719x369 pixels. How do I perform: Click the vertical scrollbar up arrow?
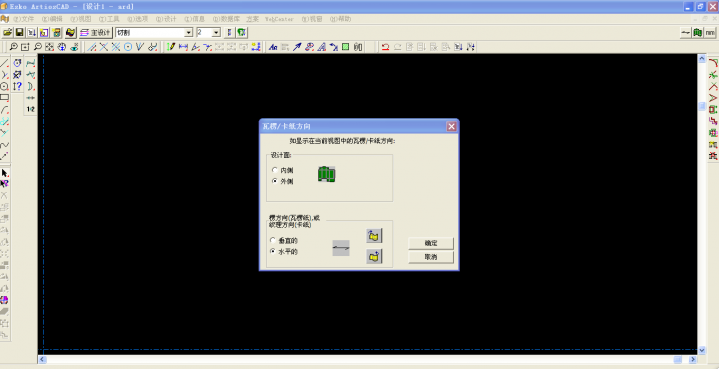click(702, 58)
